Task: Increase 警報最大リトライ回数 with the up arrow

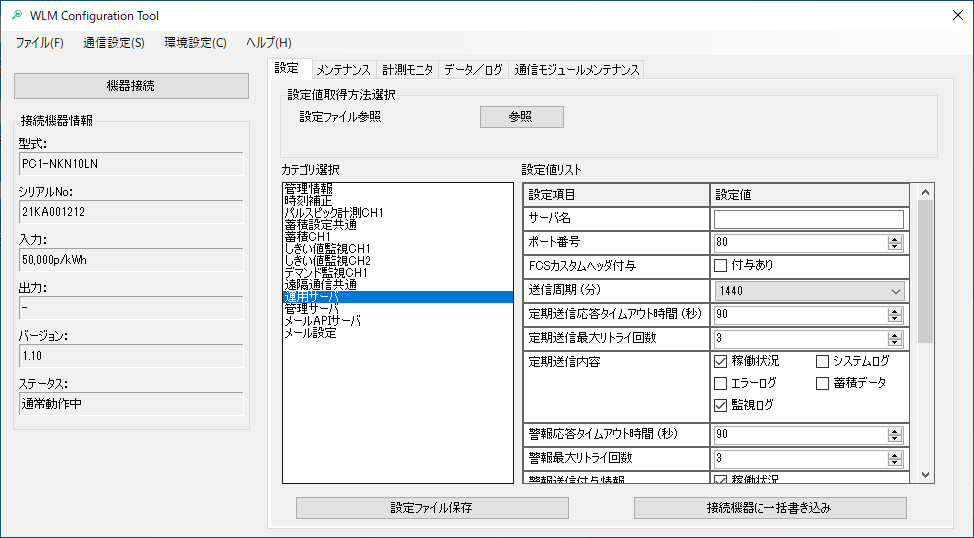Action: tap(895, 455)
